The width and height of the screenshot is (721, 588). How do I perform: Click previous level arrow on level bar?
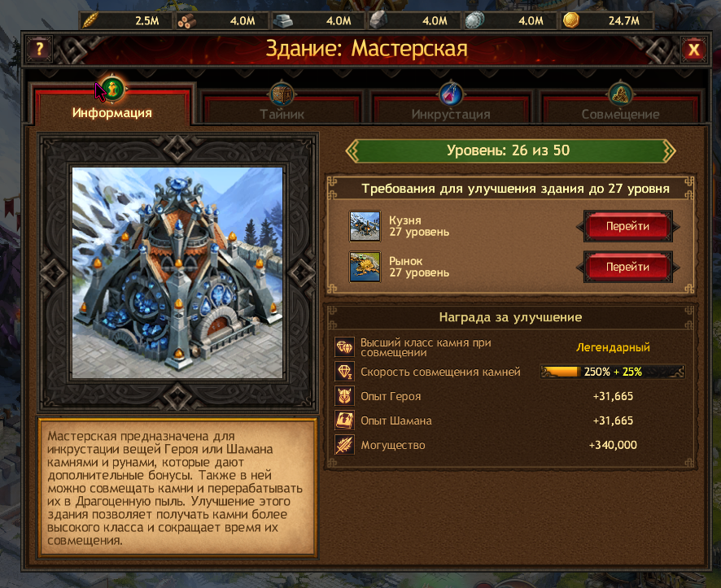tap(352, 150)
